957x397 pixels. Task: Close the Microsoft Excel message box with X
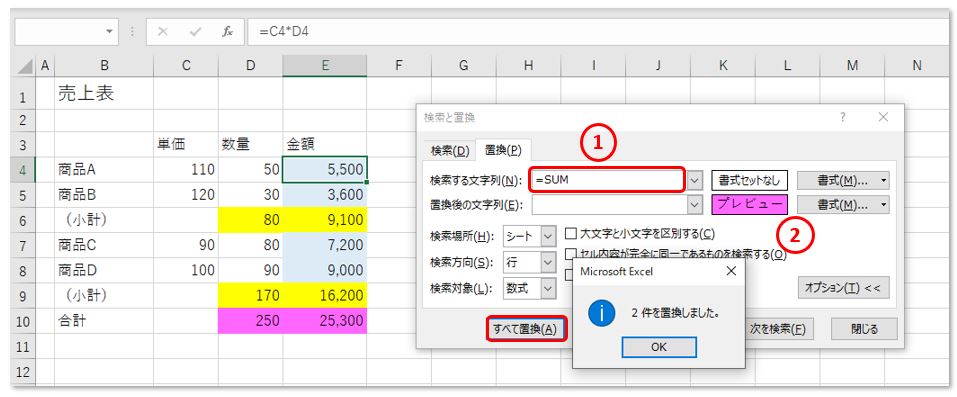[731, 271]
